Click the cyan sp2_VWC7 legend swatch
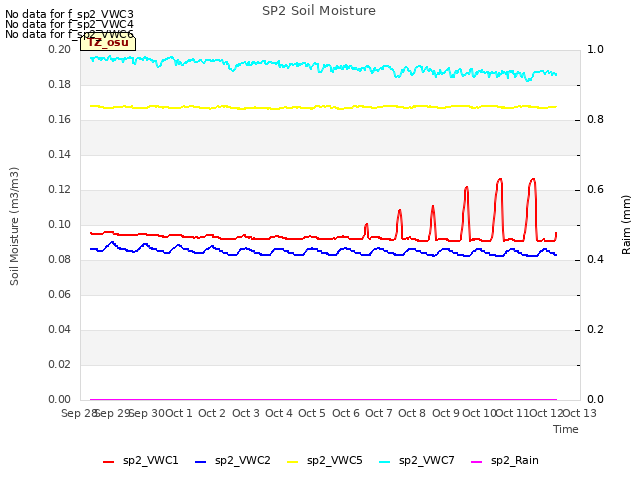640x480 pixels. (384, 462)
